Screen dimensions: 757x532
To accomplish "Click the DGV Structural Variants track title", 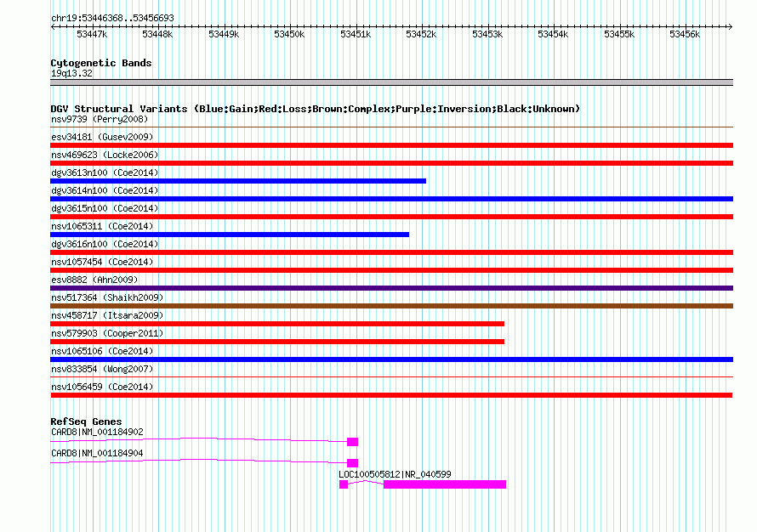I will pyautogui.click(x=316, y=109).
